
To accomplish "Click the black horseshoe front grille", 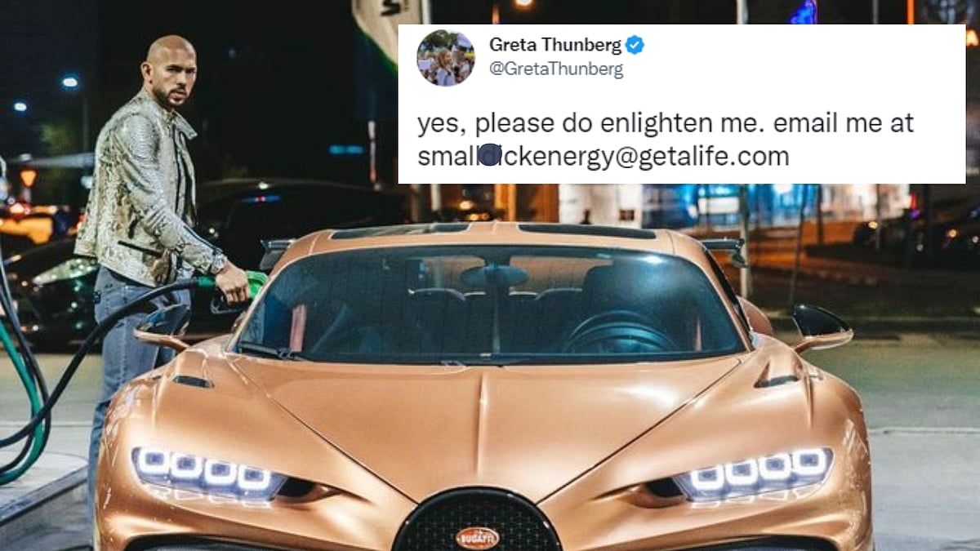I will (477, 522).
